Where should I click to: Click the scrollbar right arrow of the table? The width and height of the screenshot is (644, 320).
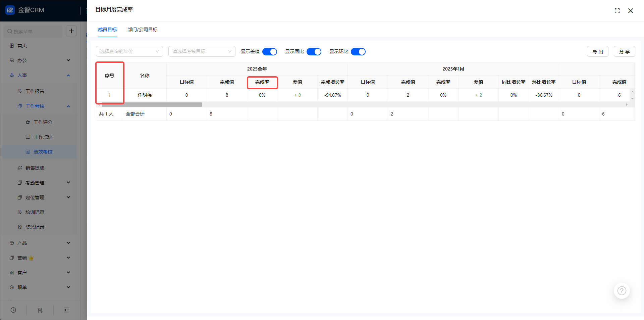[627, 105]
